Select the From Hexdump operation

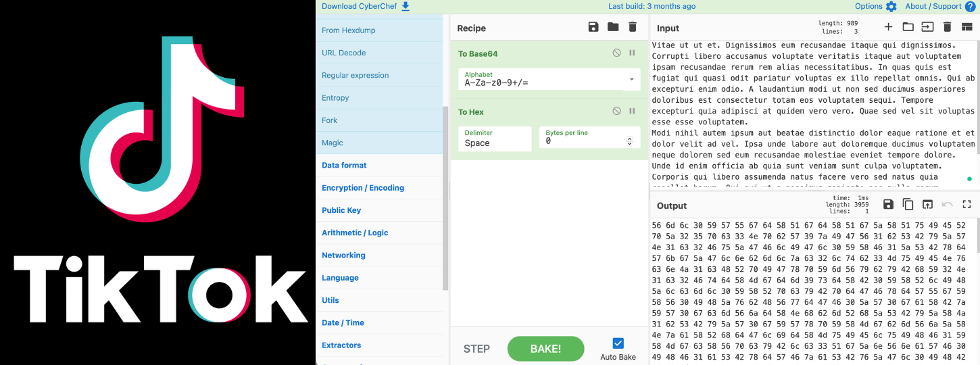click(379, 30)
